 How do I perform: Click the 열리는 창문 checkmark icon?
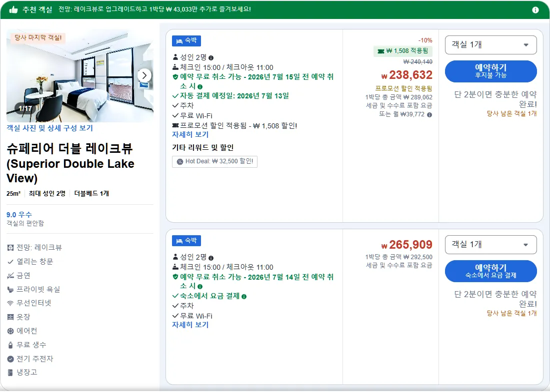click(10, 262)
